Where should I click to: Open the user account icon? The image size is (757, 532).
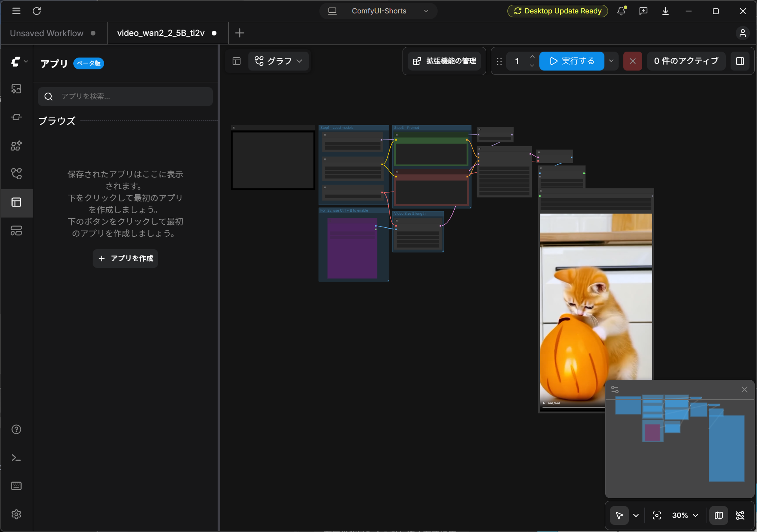[x=743, y=33]
